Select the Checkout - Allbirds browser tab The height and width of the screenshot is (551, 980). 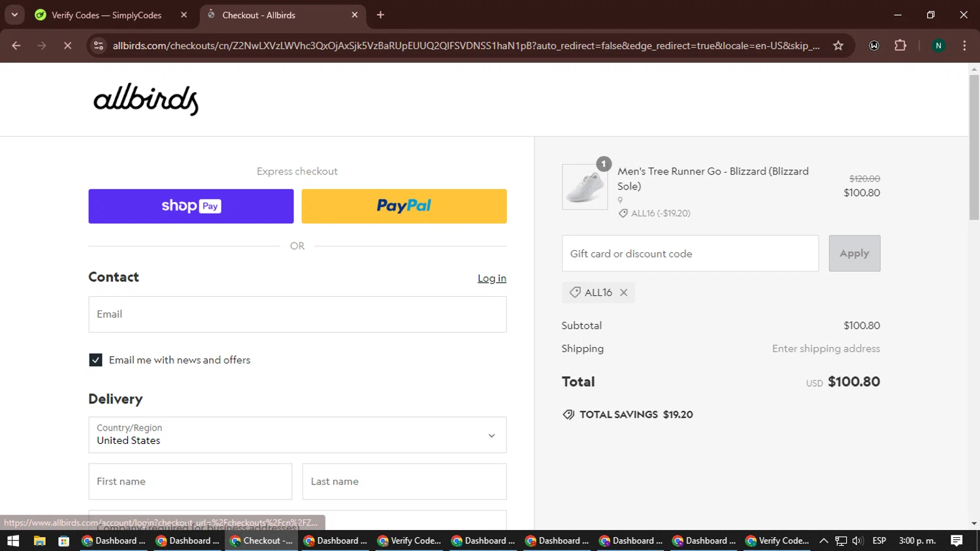[x=282, y=15]
